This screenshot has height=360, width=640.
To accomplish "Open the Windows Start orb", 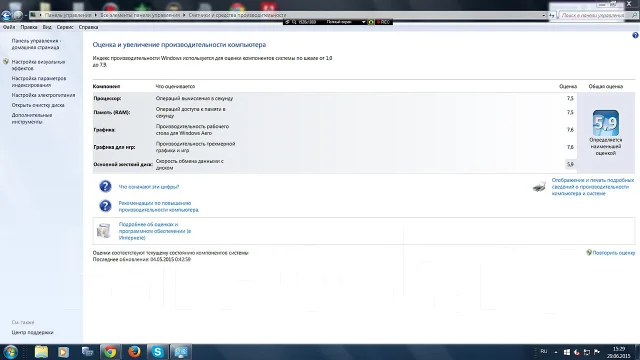I will tap(10, 352).
